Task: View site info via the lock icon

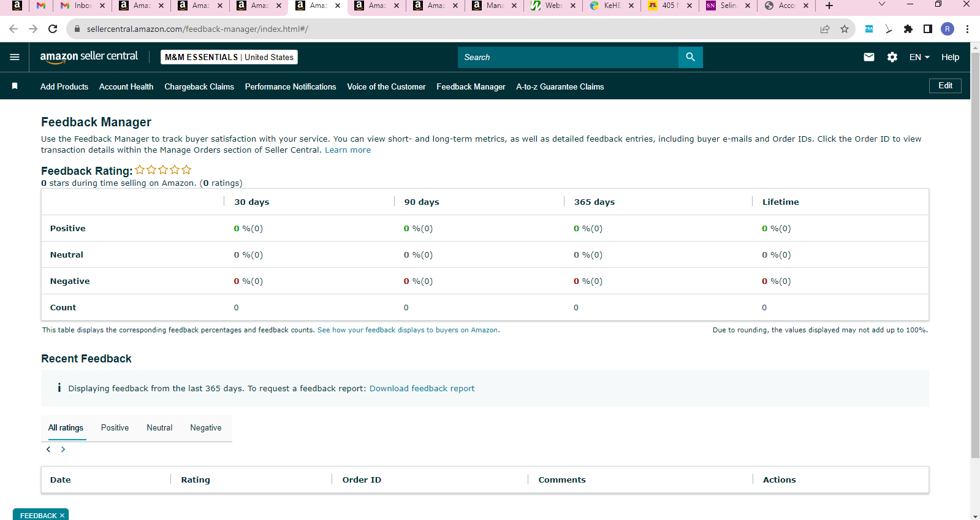Action: click(77, 29)
